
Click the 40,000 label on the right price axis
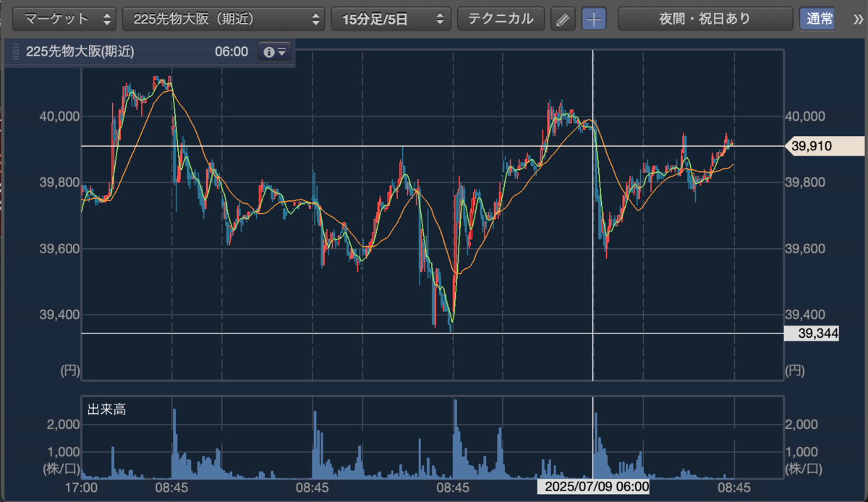[804, 116]
